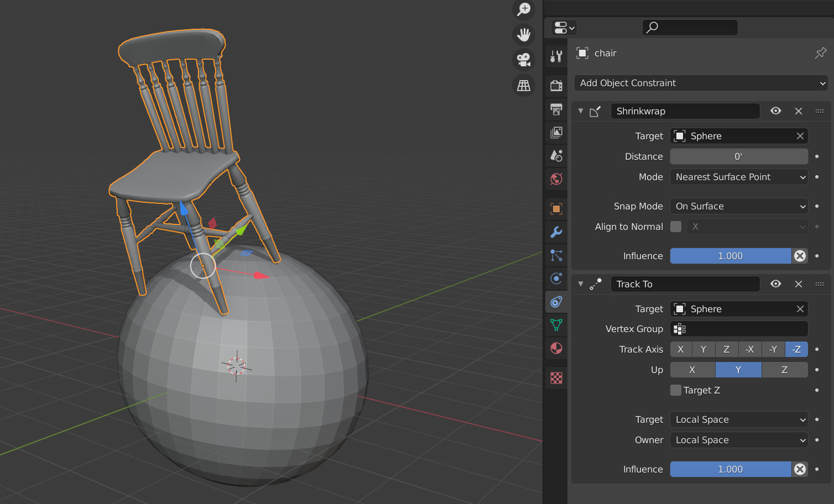Delete the Shrinkwrap constraint
Image resolution: width=834 pixels, height=504 pixels.
[x=798, y=111]
